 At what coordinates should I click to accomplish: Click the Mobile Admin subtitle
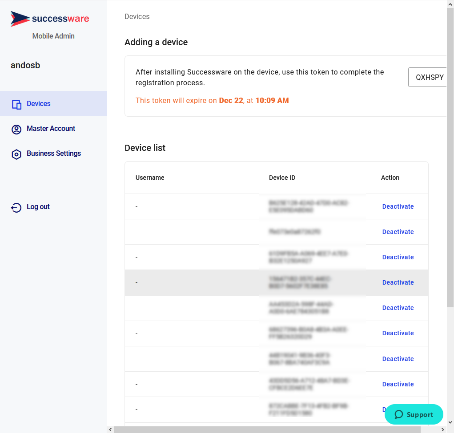[53, 36]
